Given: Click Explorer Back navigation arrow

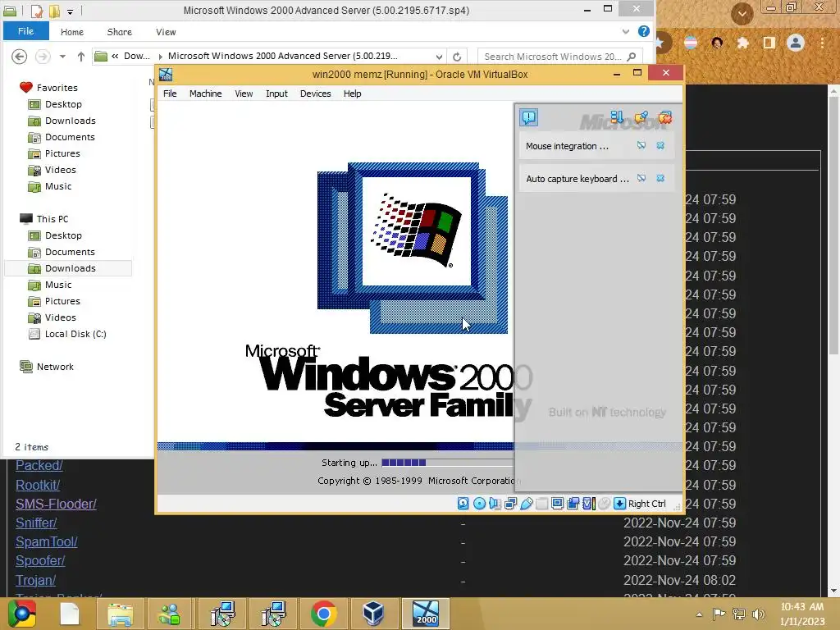Looking at the screenshot, I should click(x=20, y=57).
